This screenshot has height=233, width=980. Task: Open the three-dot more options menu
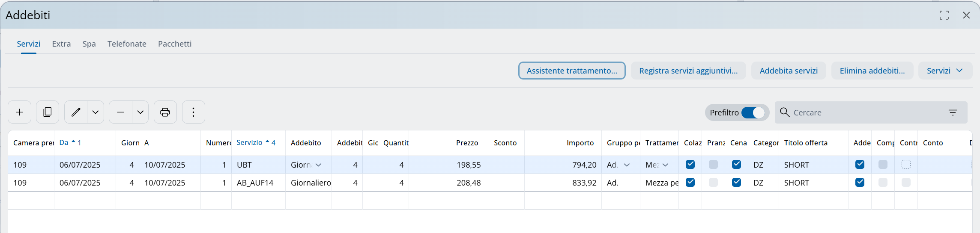[193, 112]
